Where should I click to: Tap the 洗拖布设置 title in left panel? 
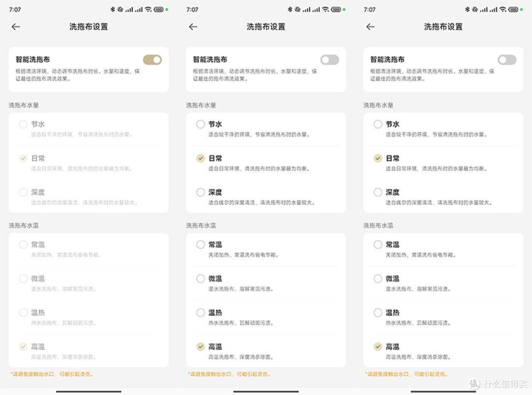[x=89, y=27]
